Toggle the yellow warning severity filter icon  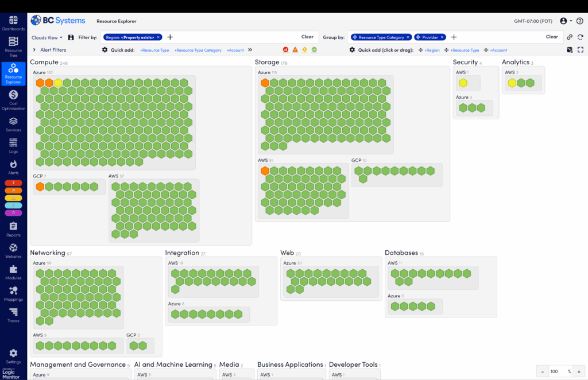(x=305, y=50)
